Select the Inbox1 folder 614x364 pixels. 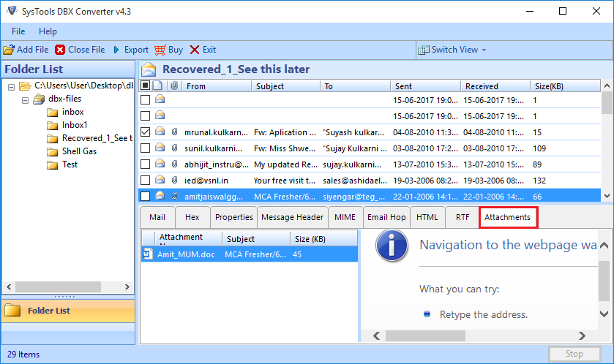(75, 125)
